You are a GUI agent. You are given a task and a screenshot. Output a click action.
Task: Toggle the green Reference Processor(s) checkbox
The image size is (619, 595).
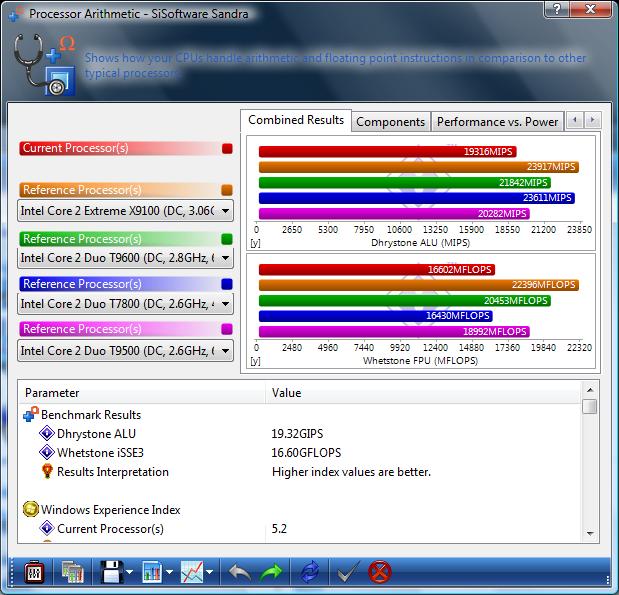coord(227,239)
